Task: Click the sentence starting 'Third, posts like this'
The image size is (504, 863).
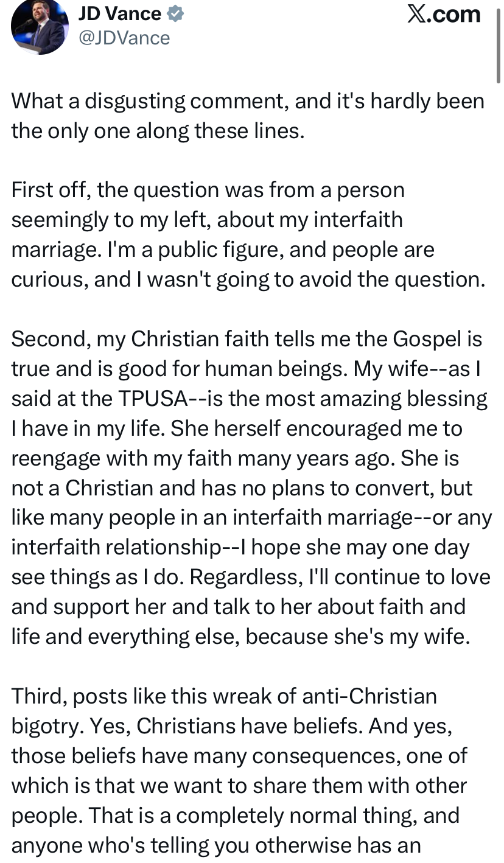Action: pyautogui.click(x=224, y=696)
